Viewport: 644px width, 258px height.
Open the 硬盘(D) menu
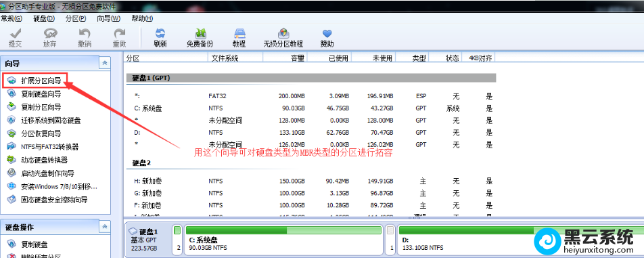(x=44, y=18)
